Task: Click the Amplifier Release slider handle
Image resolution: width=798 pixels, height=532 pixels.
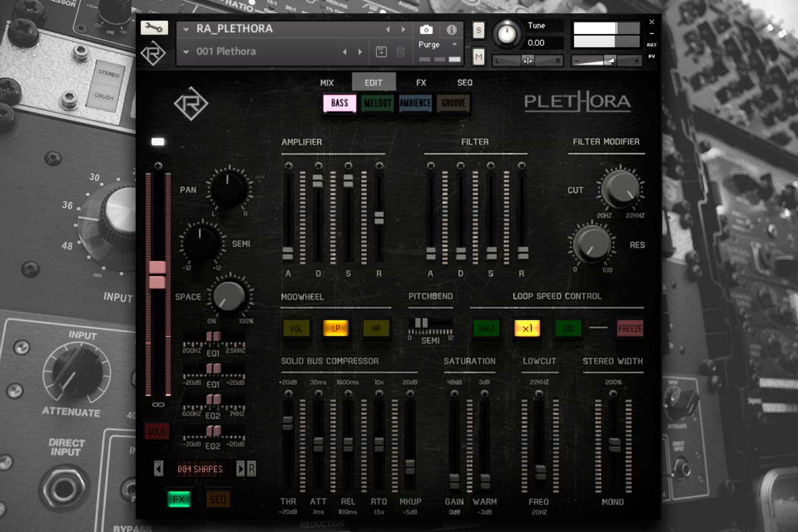Action: click(379, 217)
